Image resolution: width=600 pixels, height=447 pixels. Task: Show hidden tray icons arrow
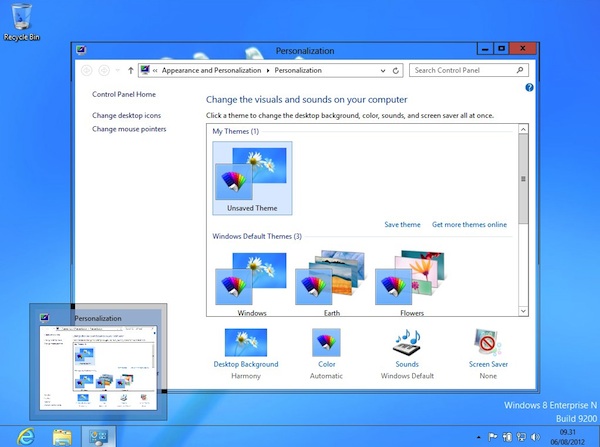pos(479,437)
